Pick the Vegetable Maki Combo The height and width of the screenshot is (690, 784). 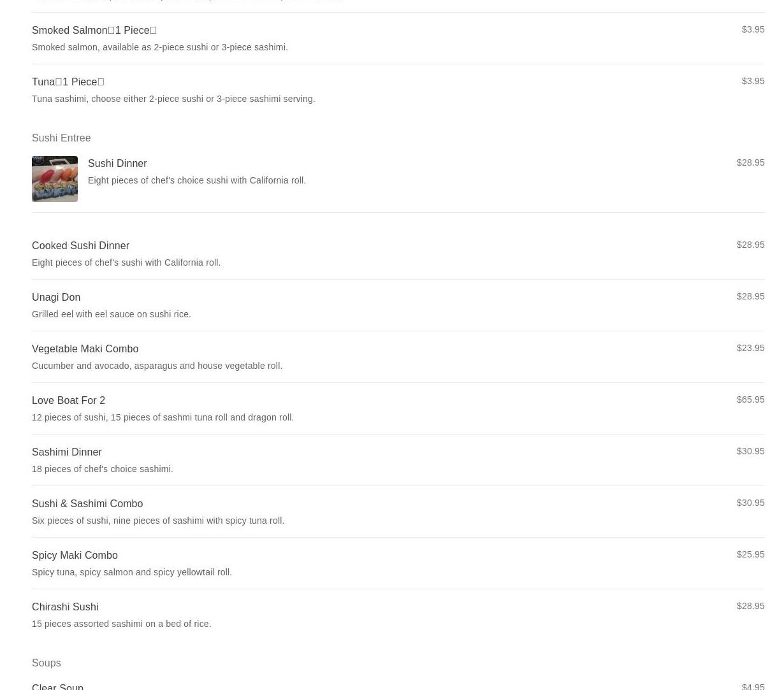(398, 357)
